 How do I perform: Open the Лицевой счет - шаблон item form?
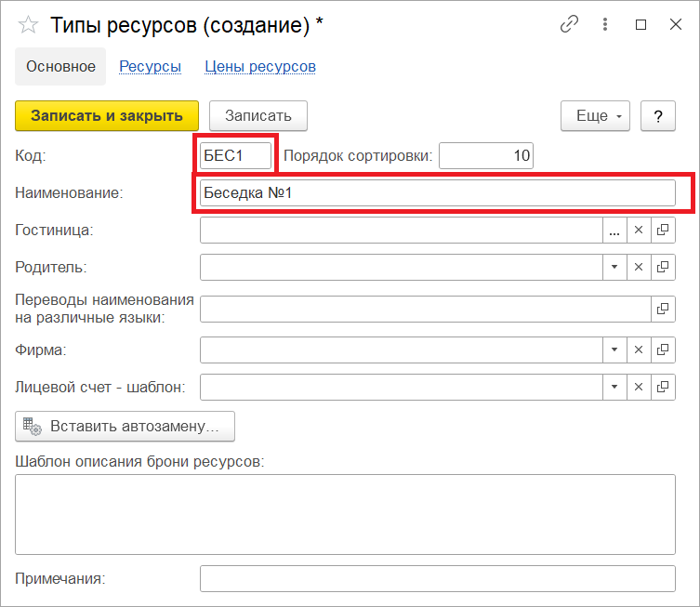[663, 387]
